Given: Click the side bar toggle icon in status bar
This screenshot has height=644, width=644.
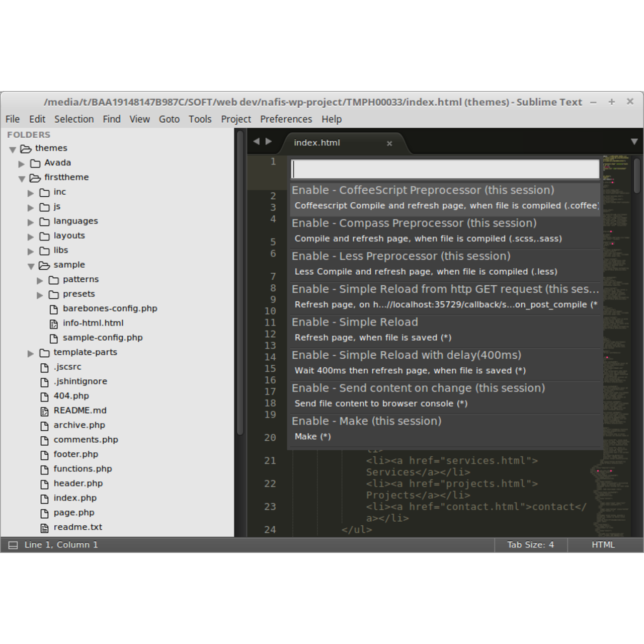Looking at the screenshot, I should 14,545.
